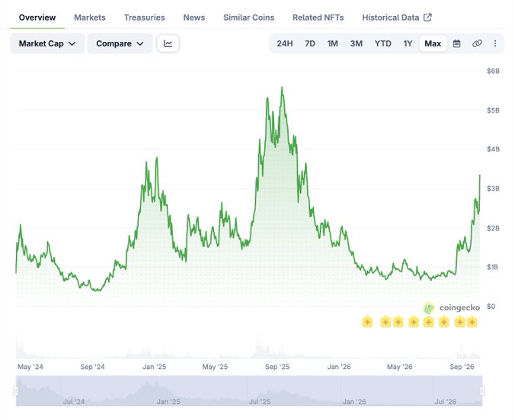Open the Treasuries tab
The image size is (518, 420).
click(x=145, y=17)
